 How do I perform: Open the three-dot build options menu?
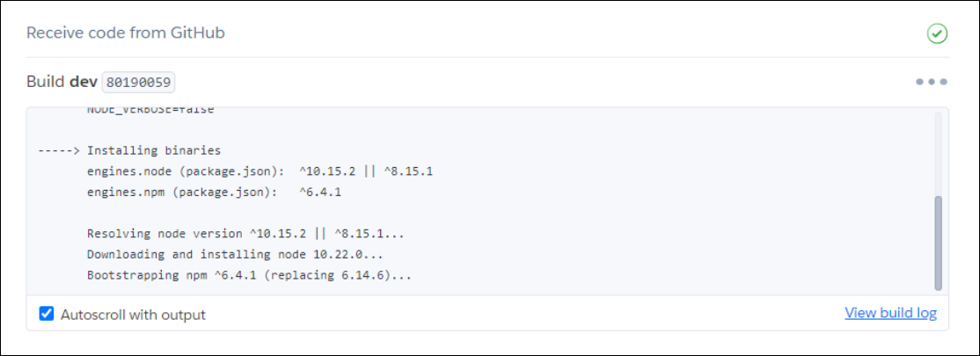click(x=932, y=82)
